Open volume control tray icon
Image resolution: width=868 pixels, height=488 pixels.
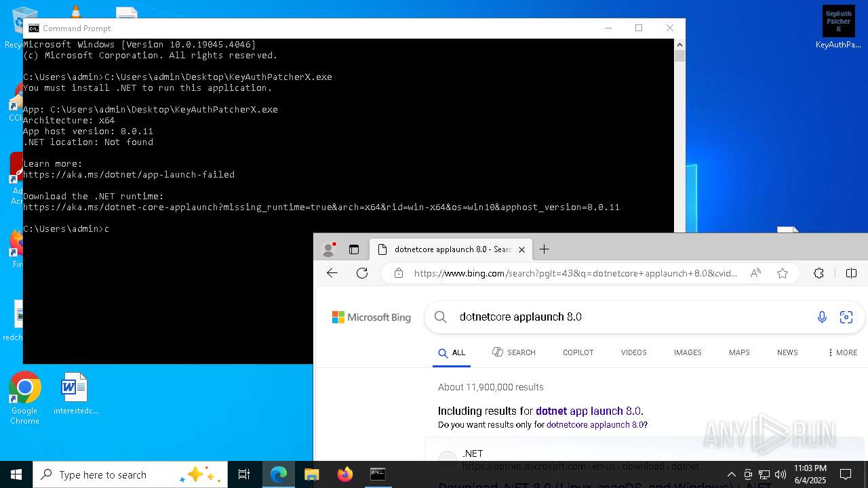(781, 474)
